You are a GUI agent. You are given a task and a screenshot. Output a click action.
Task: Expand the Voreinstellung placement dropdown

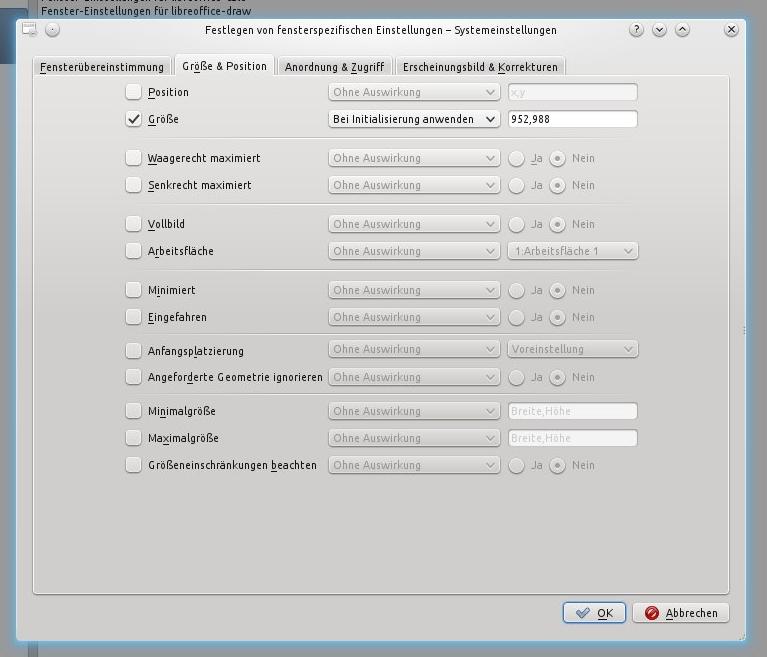(x=572, y=350)
